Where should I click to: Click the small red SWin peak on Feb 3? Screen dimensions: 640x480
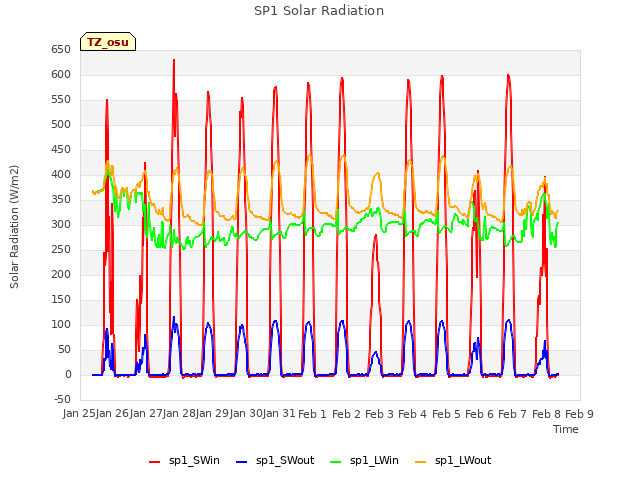click(376, 236)
